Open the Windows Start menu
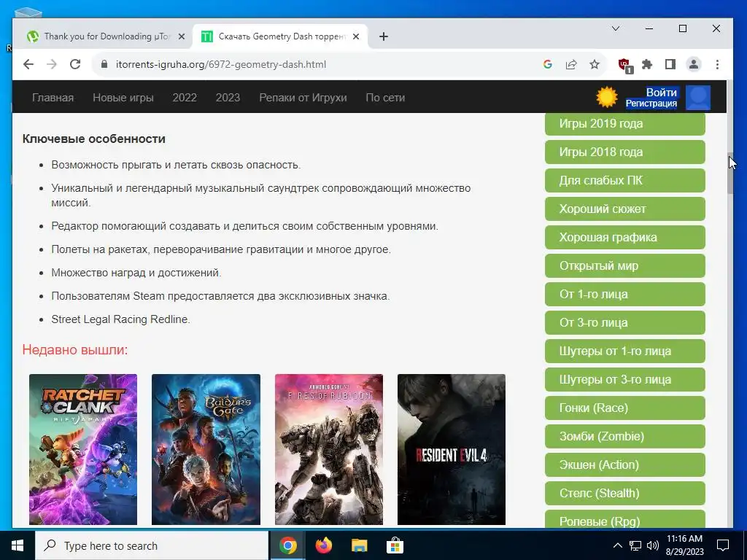The image size is (747, 560). 18,545
